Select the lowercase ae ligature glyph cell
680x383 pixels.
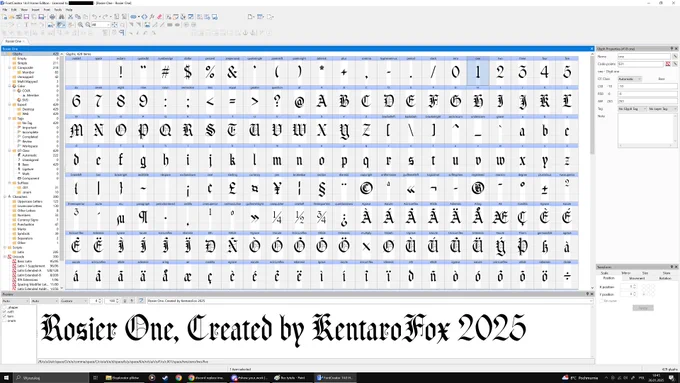point(188,276)
